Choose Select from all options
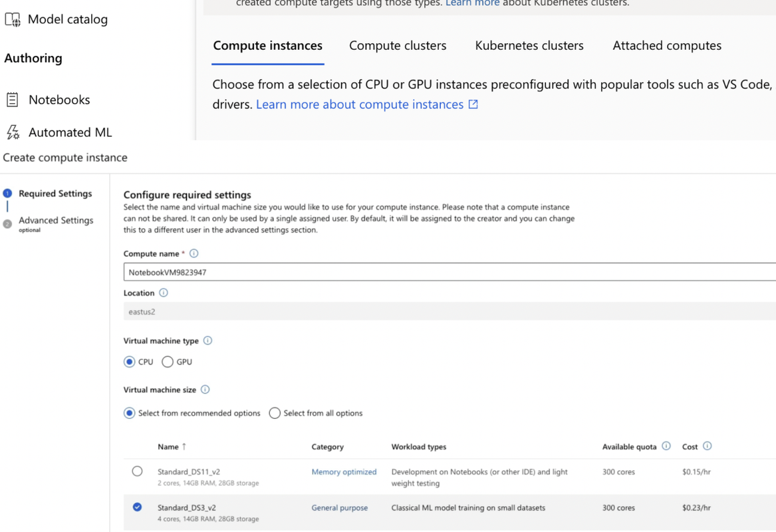Viewport: 776px width, 532px height. (x=275, y=413)
